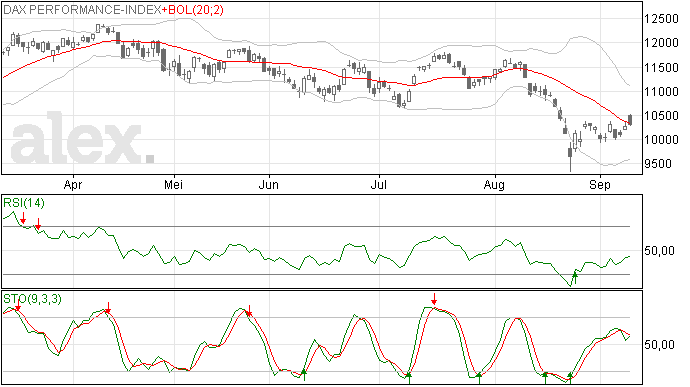The height and width of the screenshot is (387, 690).
Task: Click the RSI 50,00 axis value
Action: (660, 251)
